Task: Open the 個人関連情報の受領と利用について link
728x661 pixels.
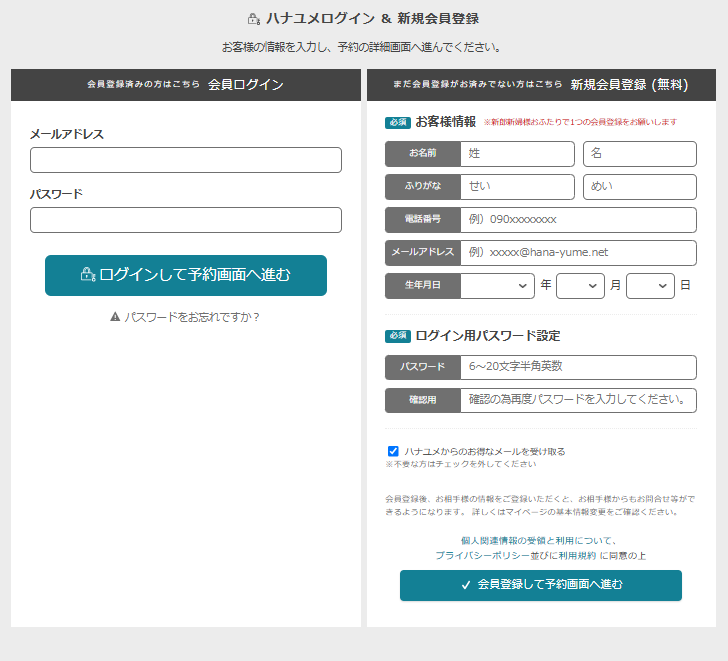Action: pyautogui.click(x=539, y=540)
